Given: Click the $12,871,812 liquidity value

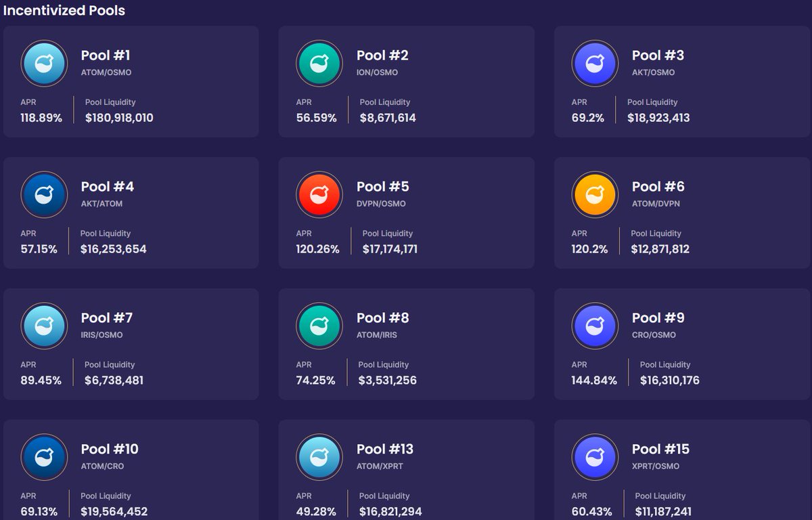Looking at the screenshot, I should (660, 249).
